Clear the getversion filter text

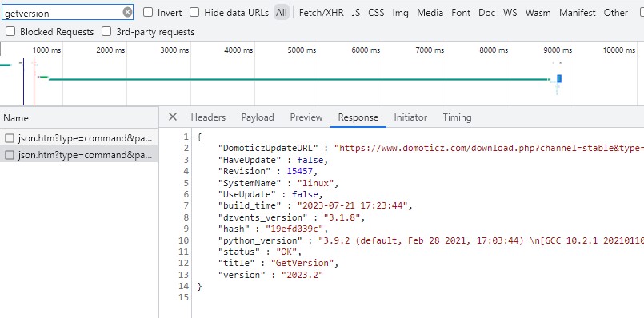coord(128,12)
